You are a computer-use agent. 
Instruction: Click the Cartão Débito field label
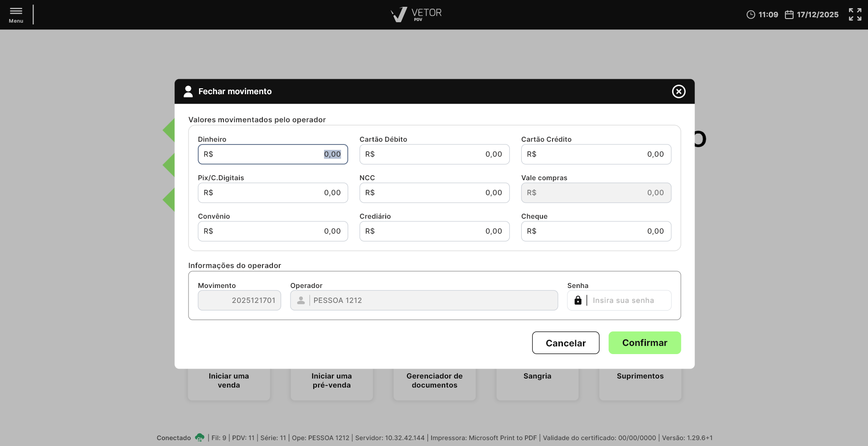(x=383, y=139)
